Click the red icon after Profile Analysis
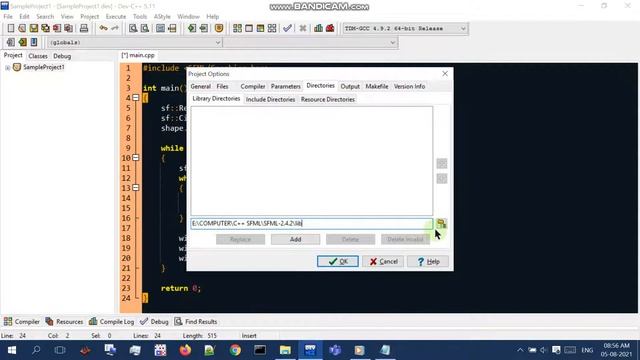The height and width of the screenshot is (360, 640). tap(330, 28)
